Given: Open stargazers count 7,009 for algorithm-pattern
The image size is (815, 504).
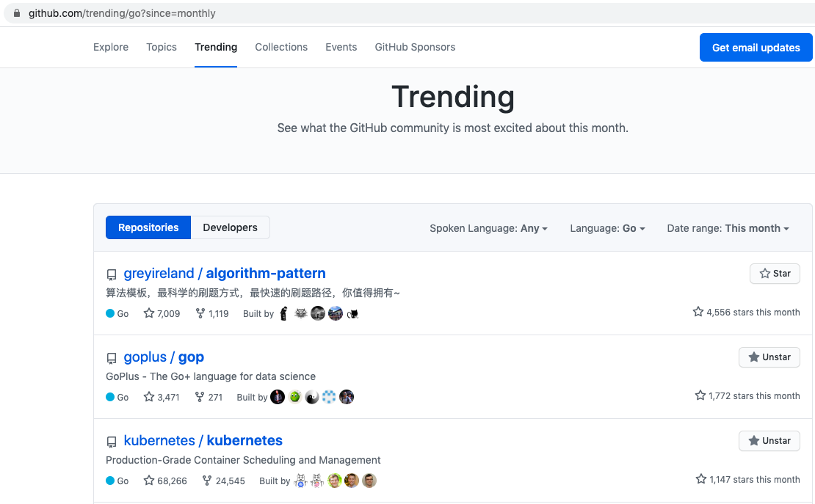Looking at the screenshot, I should point(162,313).
